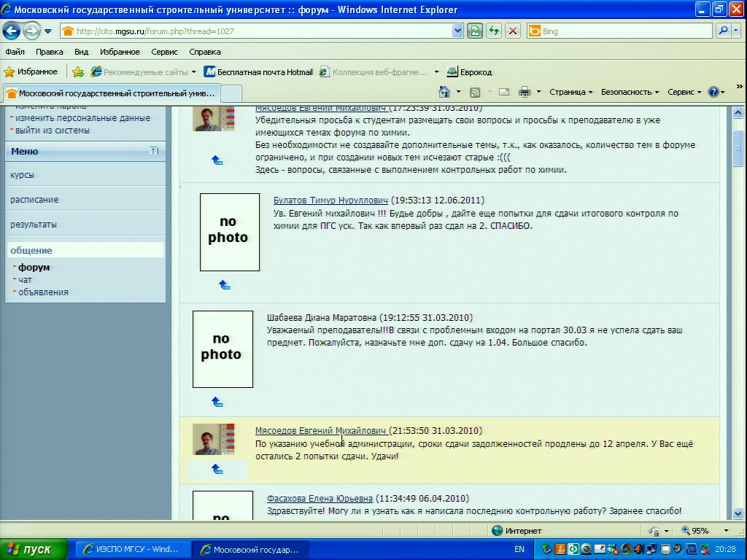Open the Файл menu
747x560 pixels.
pos(15,52)
